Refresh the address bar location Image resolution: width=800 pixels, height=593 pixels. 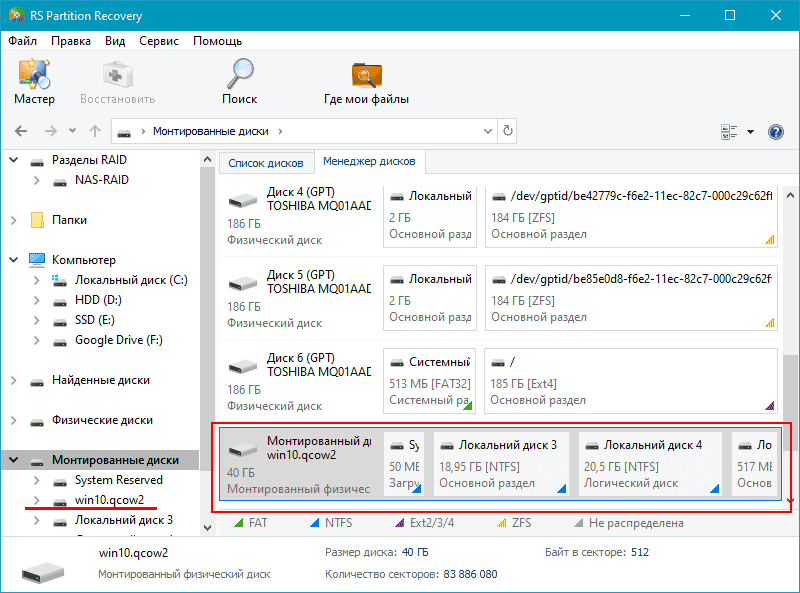(x=508, y=131)
